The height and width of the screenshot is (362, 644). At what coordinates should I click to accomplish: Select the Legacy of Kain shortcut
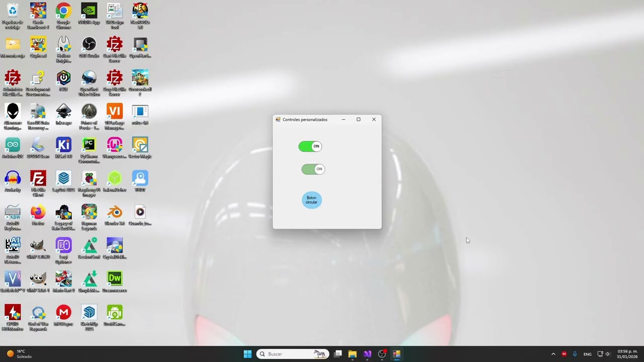[x=63, y=217]
